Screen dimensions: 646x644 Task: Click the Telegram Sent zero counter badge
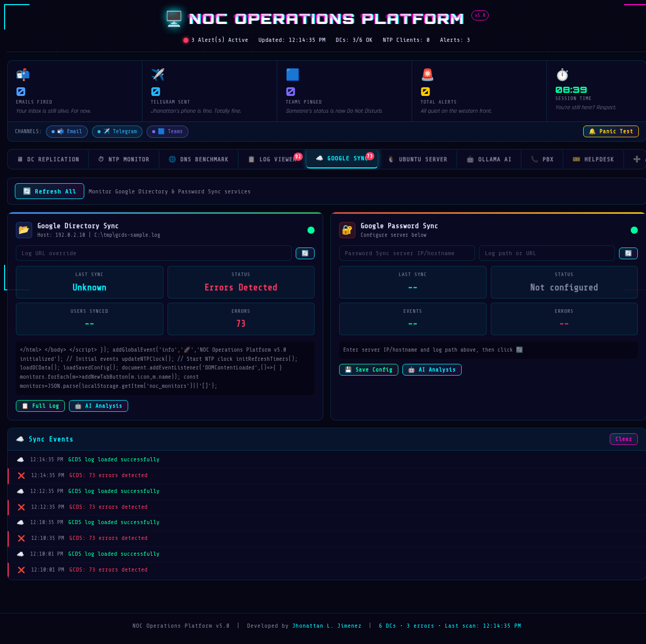click(x=156, y=92)
